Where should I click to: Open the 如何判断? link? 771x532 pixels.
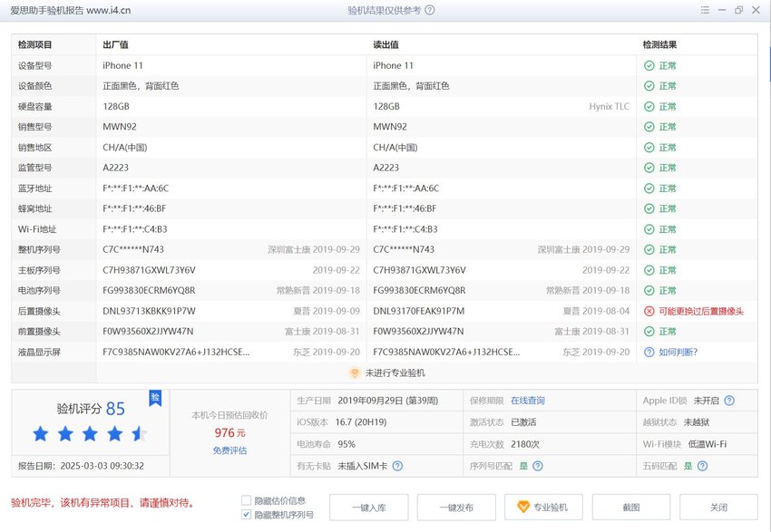[x=678, y=352]
